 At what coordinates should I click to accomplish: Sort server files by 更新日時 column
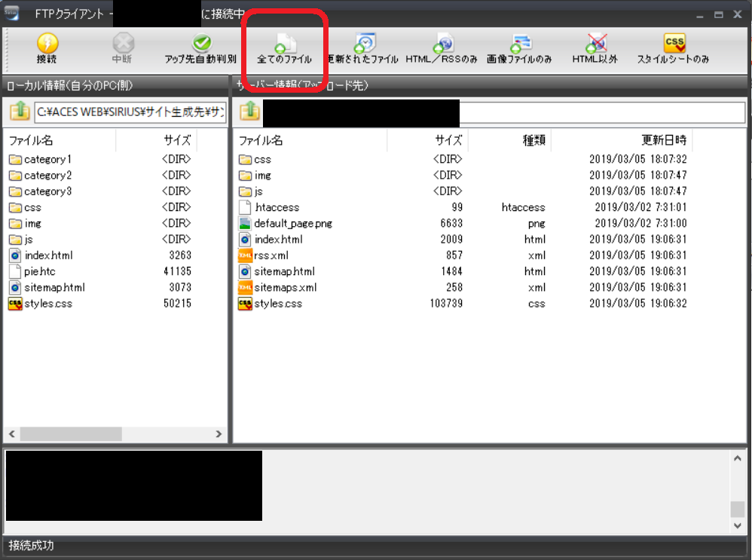click(663, 140)
